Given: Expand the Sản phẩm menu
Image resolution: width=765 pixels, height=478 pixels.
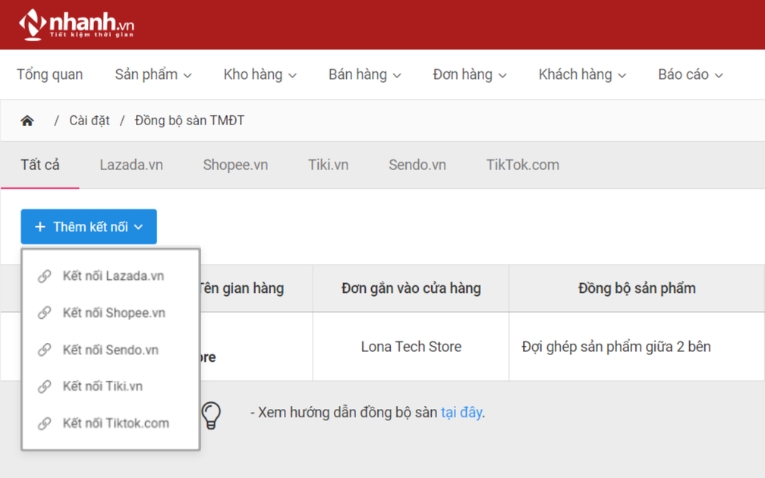Looking at the screenshot, I should pyautogui.click(x=153, y=75).
